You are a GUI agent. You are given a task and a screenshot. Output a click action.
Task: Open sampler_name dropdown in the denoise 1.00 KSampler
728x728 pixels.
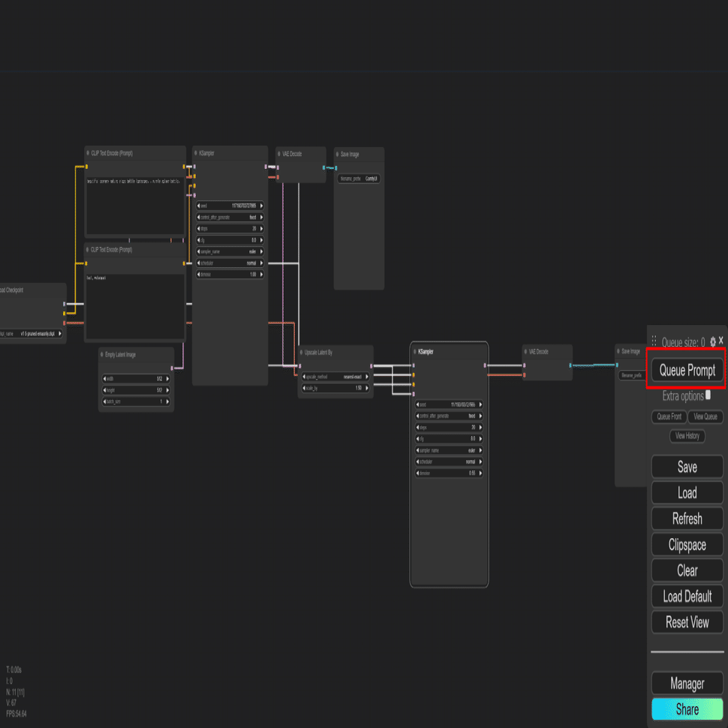tap(230, 251)
